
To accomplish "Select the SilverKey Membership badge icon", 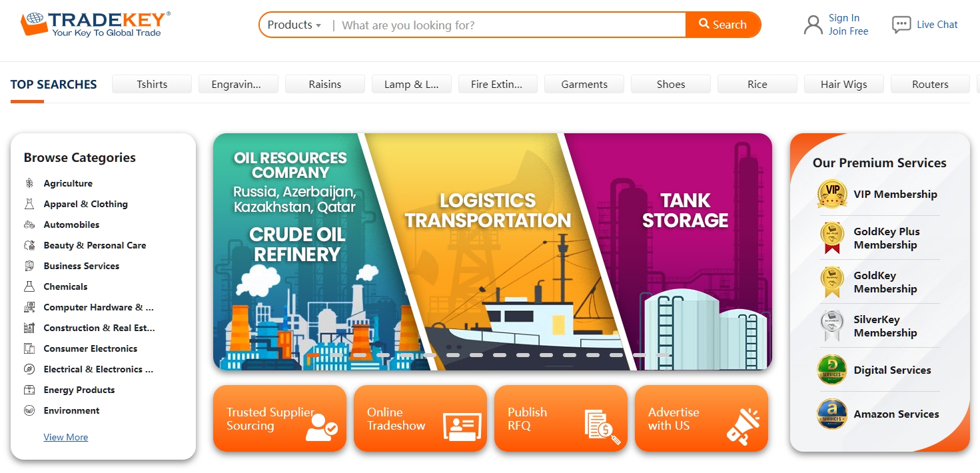I will point(831,326).
